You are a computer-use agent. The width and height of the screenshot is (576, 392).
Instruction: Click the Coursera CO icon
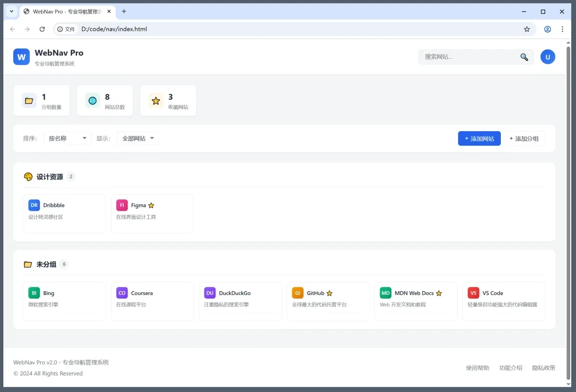122,293
